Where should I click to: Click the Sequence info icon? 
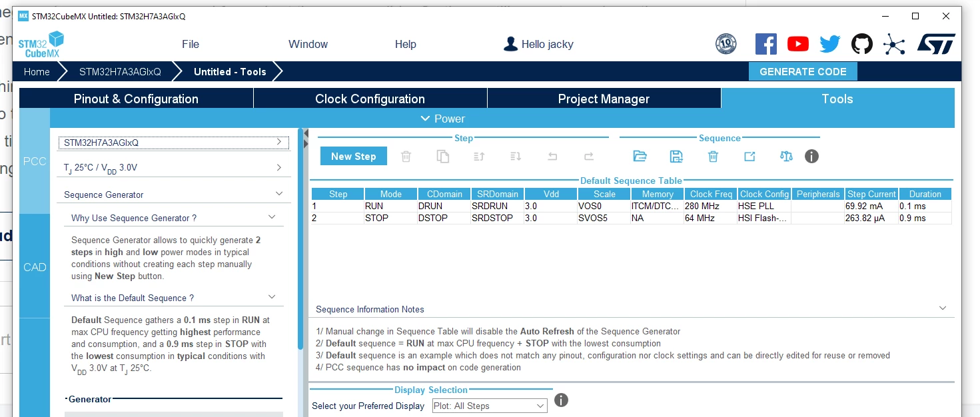coord(811,157)
